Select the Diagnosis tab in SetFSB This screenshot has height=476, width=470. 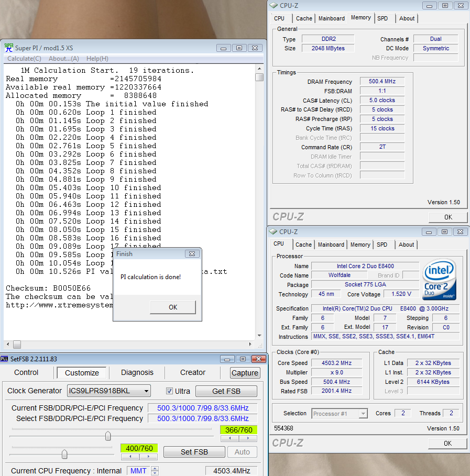[137, 372]
